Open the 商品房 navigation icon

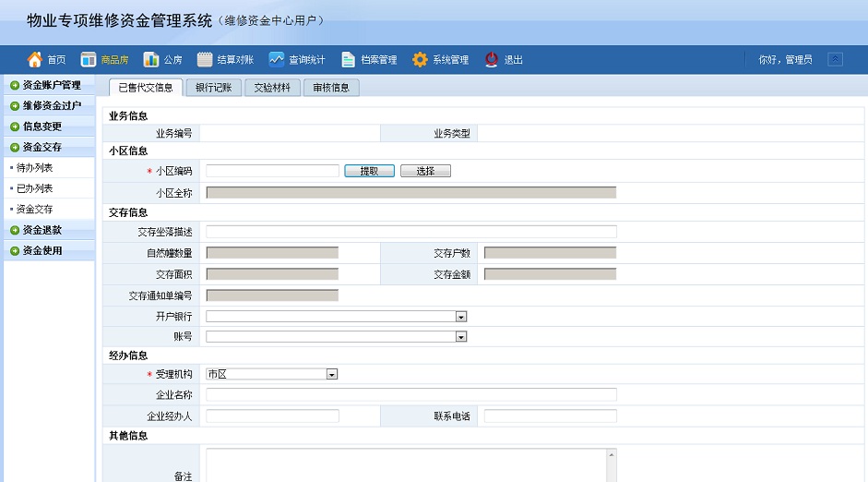click(89, 60)
